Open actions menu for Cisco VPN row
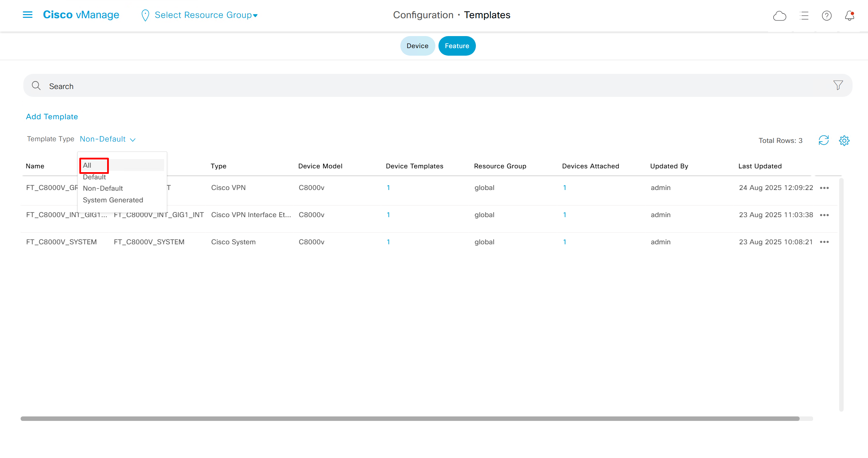Image resolution: width=868 pixels, height=458 pixels. pos(824,188)
